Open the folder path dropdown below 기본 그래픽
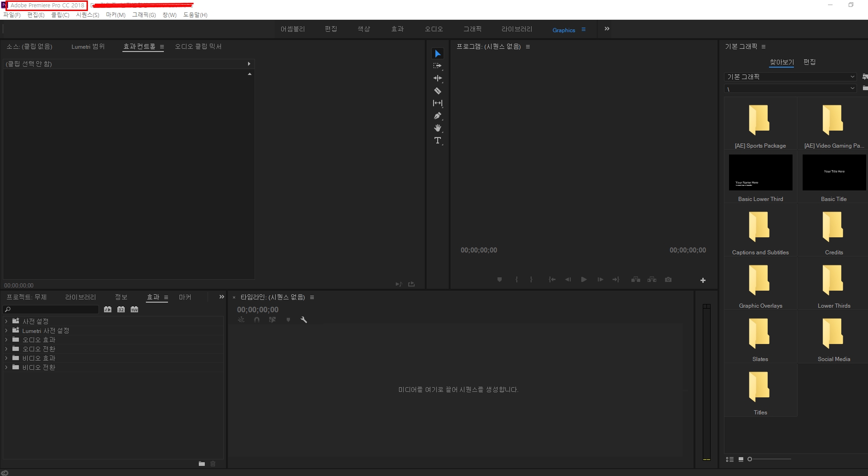This screenshot has height=476, width=868. point(790,88)
